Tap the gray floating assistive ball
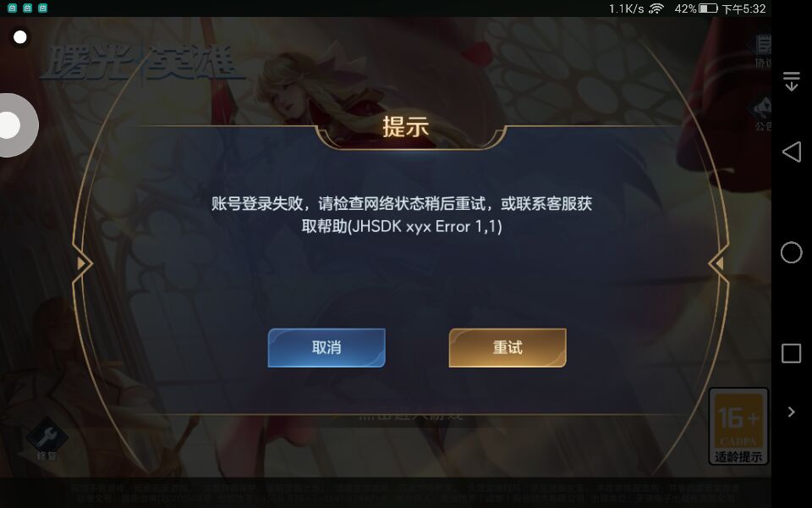812x508 pixels. tap(15, 125)
